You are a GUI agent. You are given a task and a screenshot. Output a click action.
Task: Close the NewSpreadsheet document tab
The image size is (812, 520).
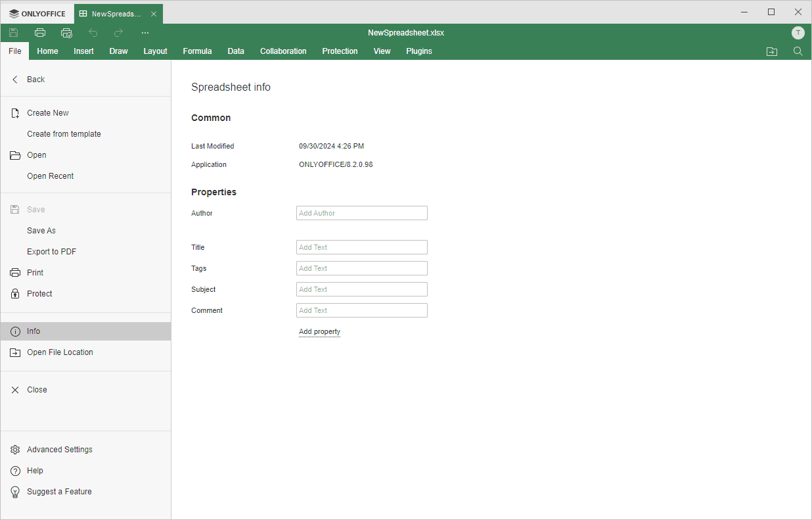[154, 14]
